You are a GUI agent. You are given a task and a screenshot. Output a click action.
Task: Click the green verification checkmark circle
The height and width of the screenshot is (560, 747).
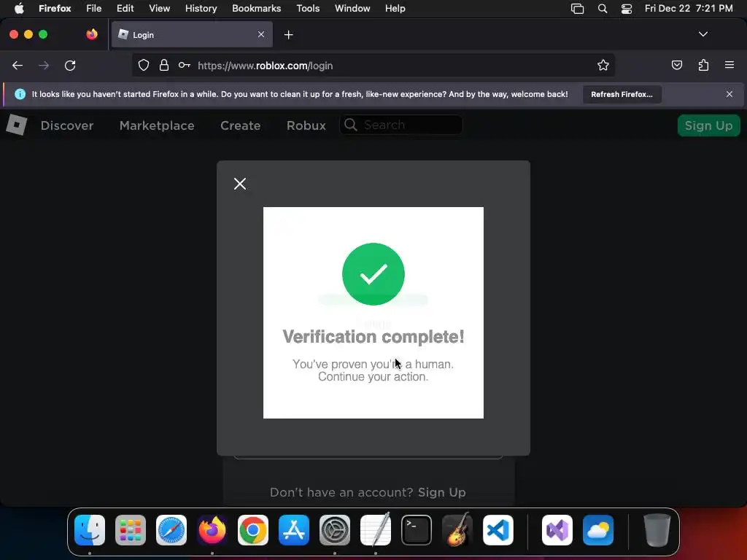tap(373, 274)
